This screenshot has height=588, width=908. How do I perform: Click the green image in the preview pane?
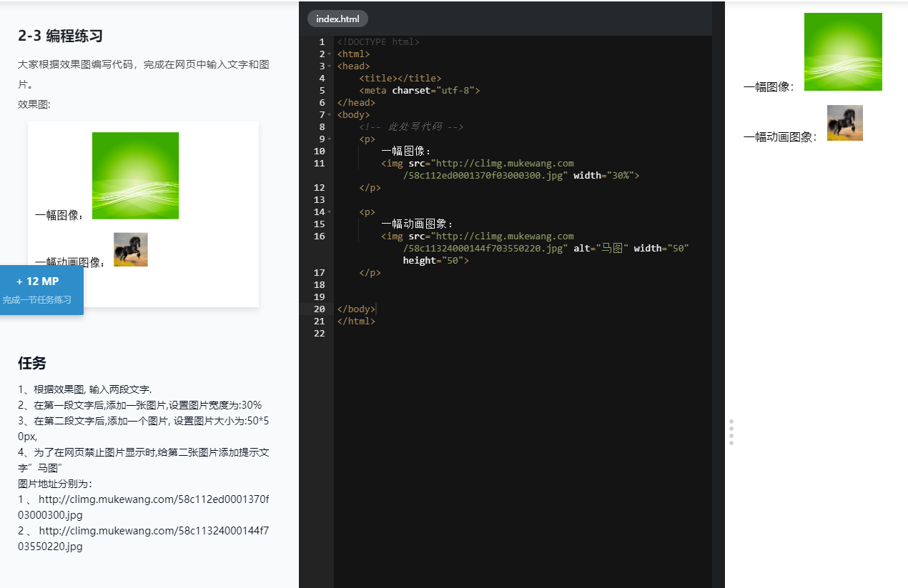843,51
